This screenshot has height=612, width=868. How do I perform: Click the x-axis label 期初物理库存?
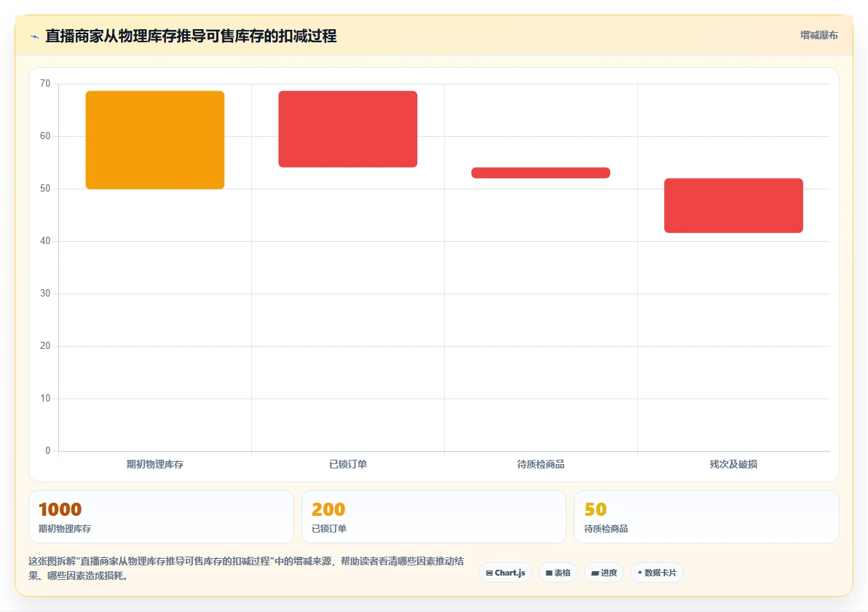(155, 464)
